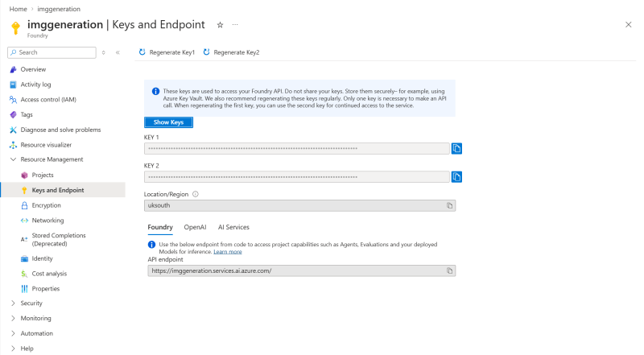
Task: Click the key icon beside imggeneration title
Action: tap(15, 27)
